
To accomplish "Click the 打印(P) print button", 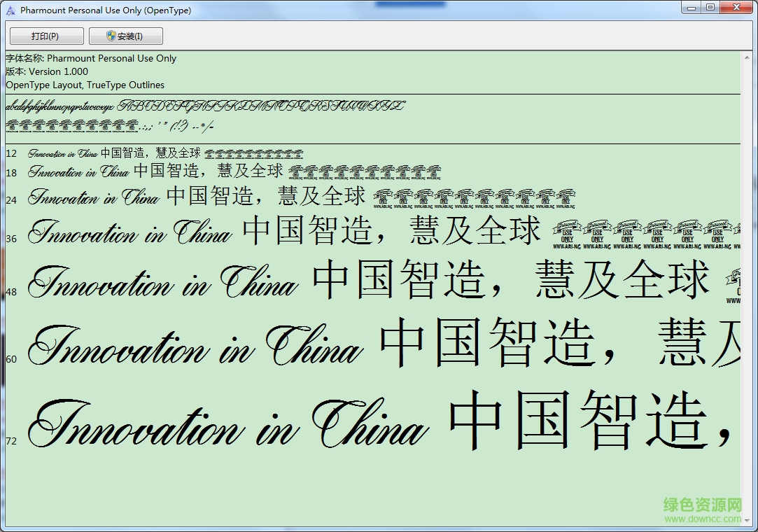I will click(x=46, y=36).
